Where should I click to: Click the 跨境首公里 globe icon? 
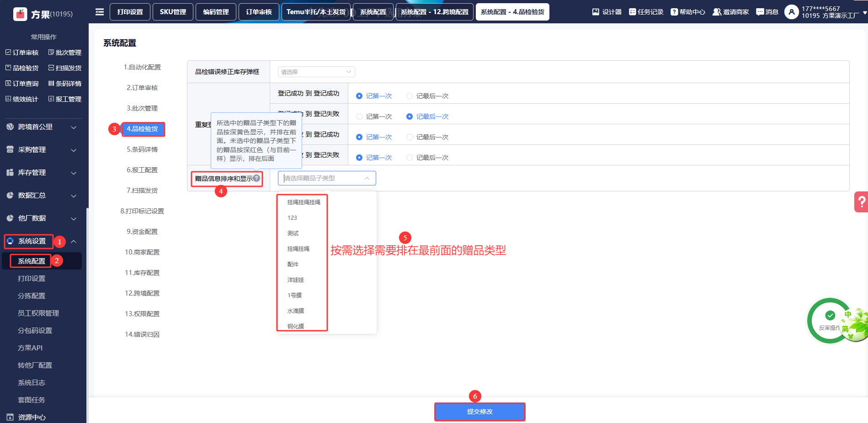tap(10, 127)
